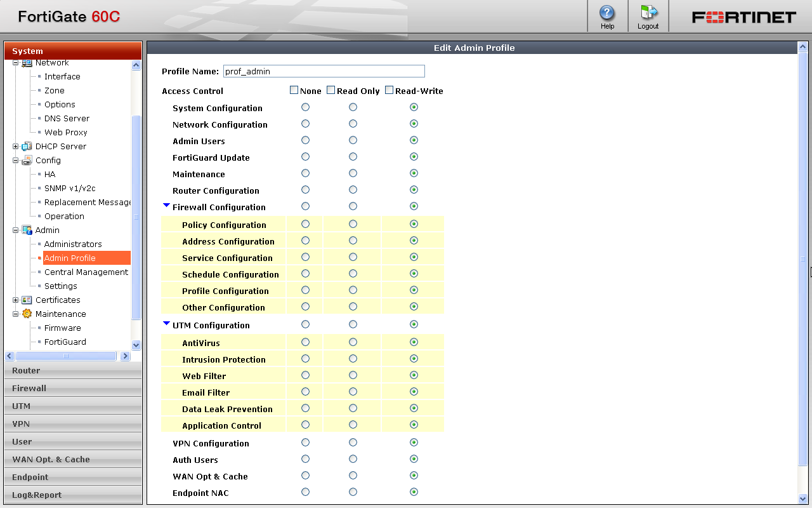This screenshot has height=508, width=812.
Task: Click the main panel scroll down arrow
Action: coord(802,499)
